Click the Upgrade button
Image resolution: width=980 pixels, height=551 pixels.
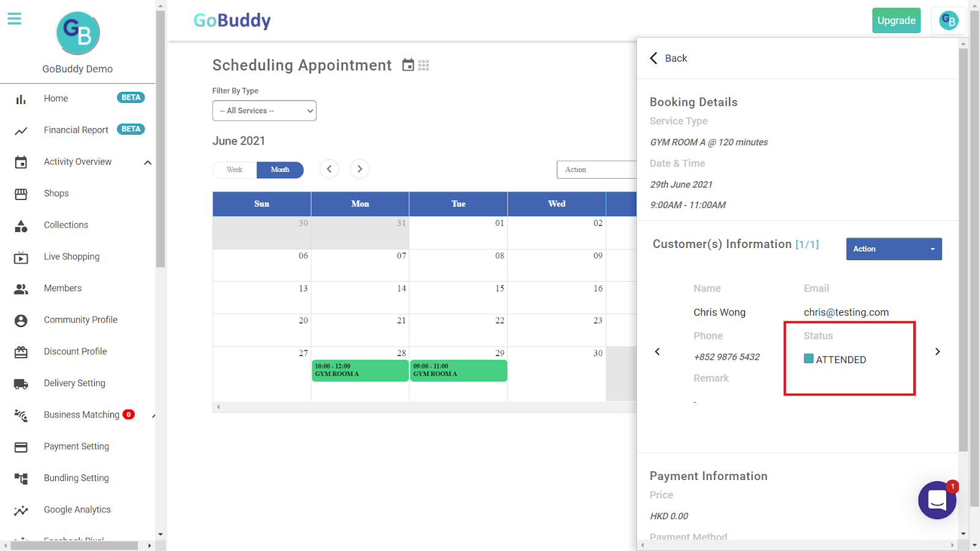pyautogui.click(x=896, y=21)
